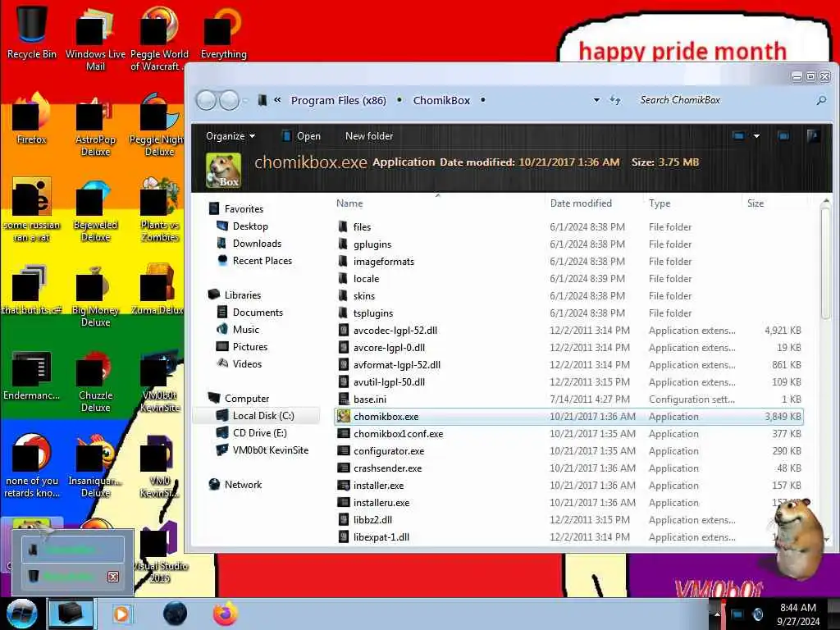The width and height of the screenshot is (840, 630).
Task: Sort by the Name column header
Action: pyautogui.click(x=349, y=203)
